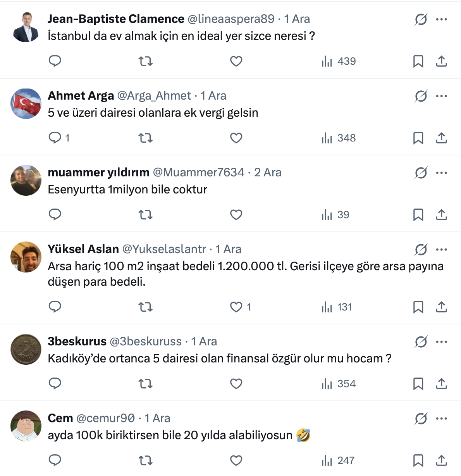Bookmark Jean-Baptiste Clamence's tweet

pyautogui.click(x=418, y=61)
